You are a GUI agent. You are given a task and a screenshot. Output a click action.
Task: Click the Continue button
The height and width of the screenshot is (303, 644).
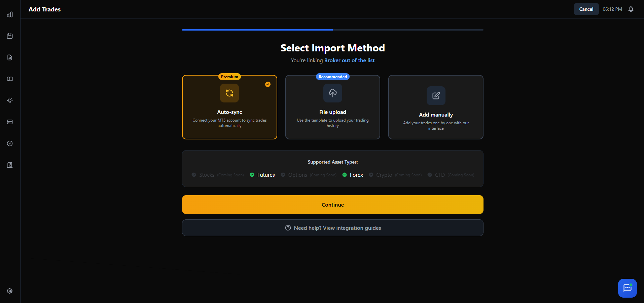(332, 205)
